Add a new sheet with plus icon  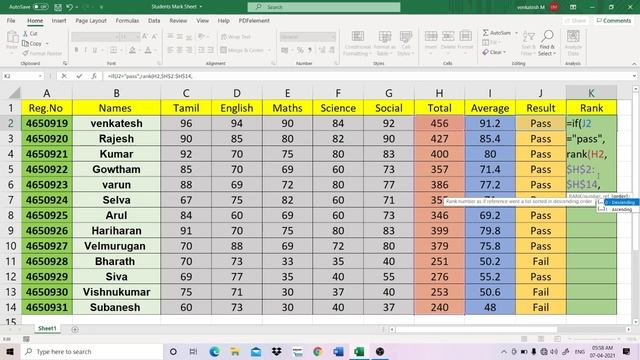(75, 329)
